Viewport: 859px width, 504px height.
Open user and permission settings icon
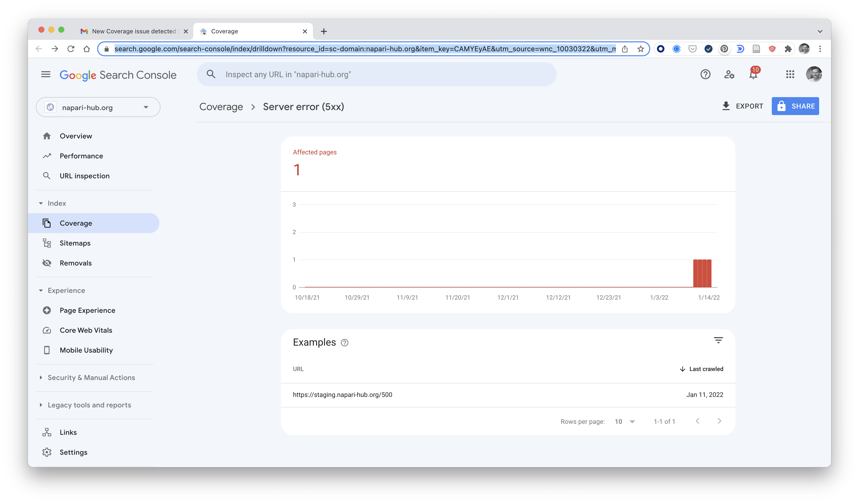[x=729, y=74]
